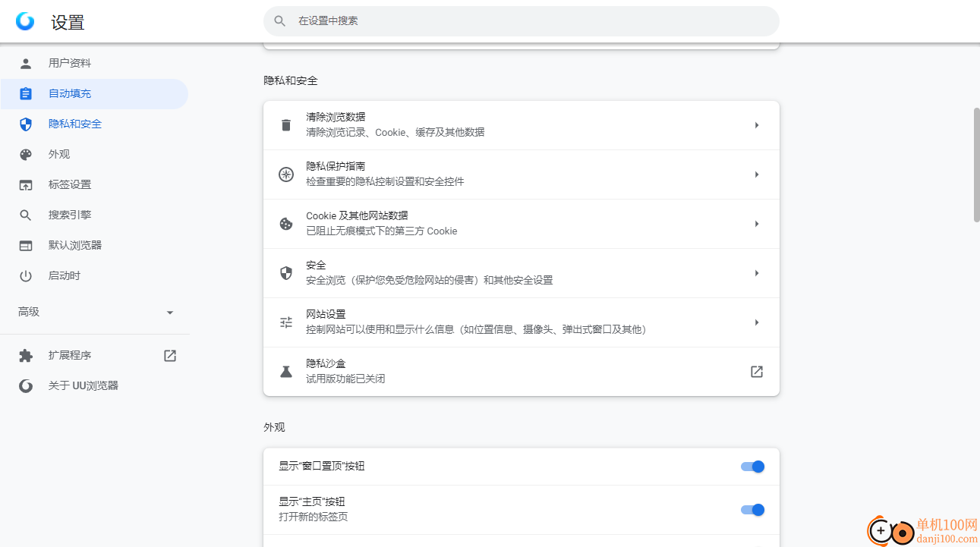Click the privacy shield icon in sidebar
Image resolution: width=980 pixels, height=547 pixels.
(26, 124)
